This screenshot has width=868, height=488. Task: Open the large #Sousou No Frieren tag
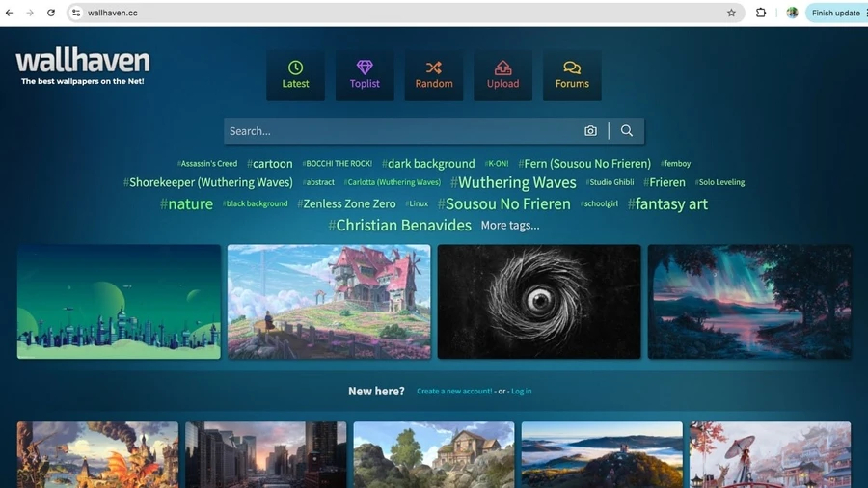pos(503,204)
